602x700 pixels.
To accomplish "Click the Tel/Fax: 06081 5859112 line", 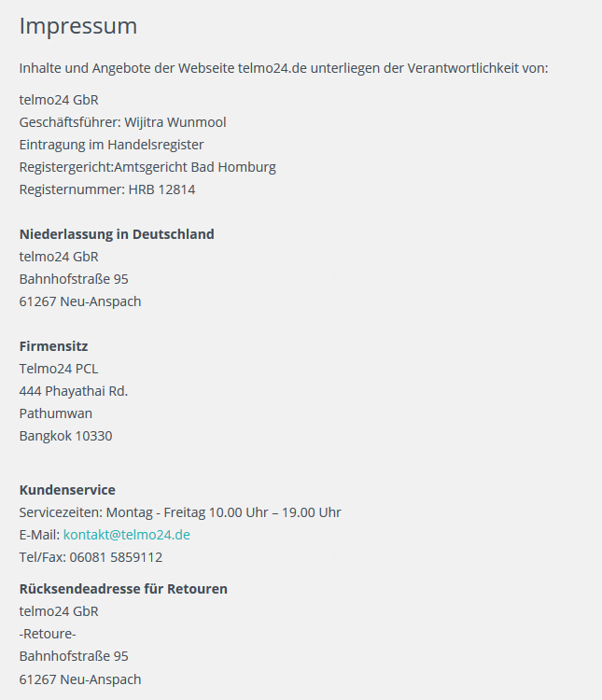I will point(91,557).
